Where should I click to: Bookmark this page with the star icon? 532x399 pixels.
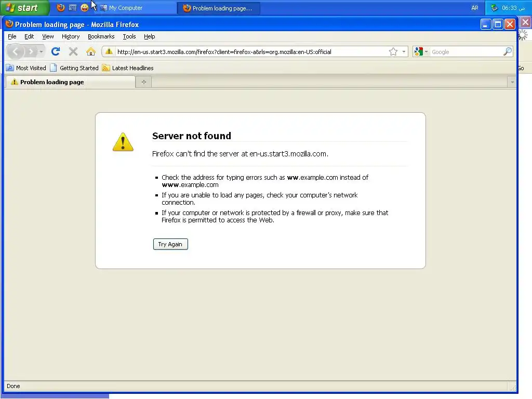point(393,51)
